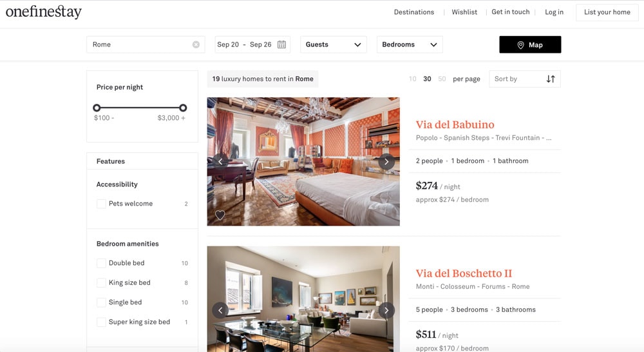Image resolution: width=644 pixels, height=352 pixels.
Task: Click 'Monti - Colosseum - Forums - Rome' text
Action: [473, 287]
